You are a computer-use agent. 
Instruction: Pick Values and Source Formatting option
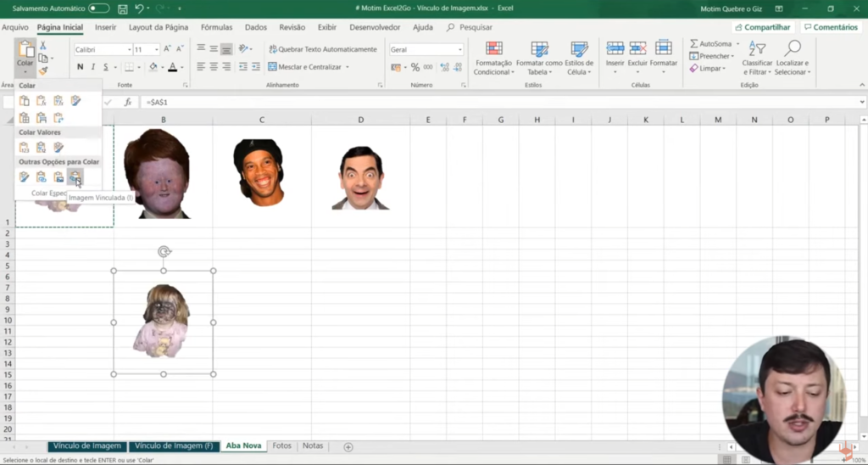58,147
